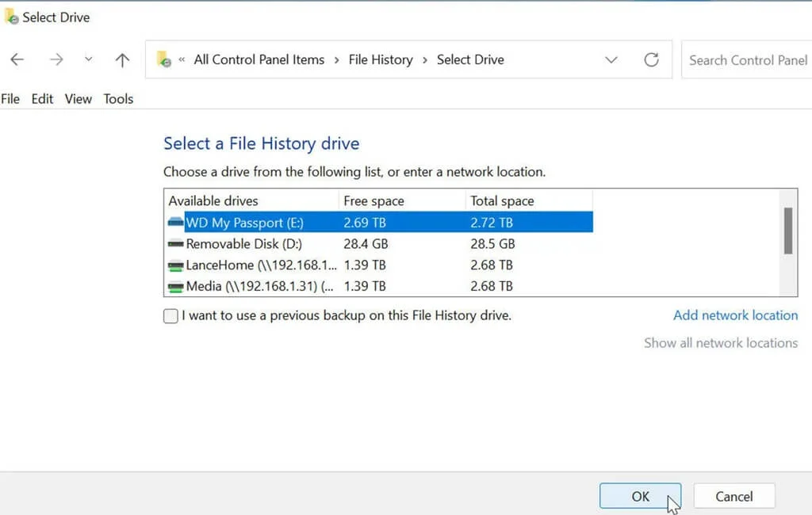Click the LanceHome network drive icon
The height and width of the screenshot is (515, 812).
coord(176,265)
